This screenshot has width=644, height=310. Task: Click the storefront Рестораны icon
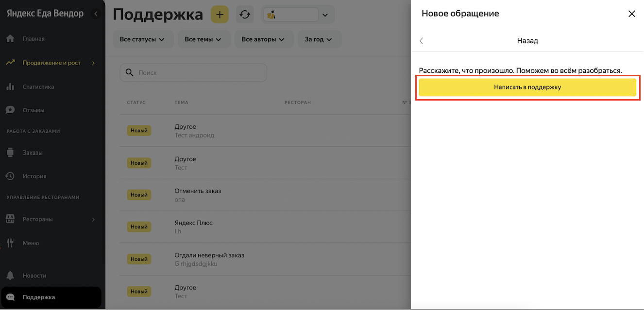(10, 219)
